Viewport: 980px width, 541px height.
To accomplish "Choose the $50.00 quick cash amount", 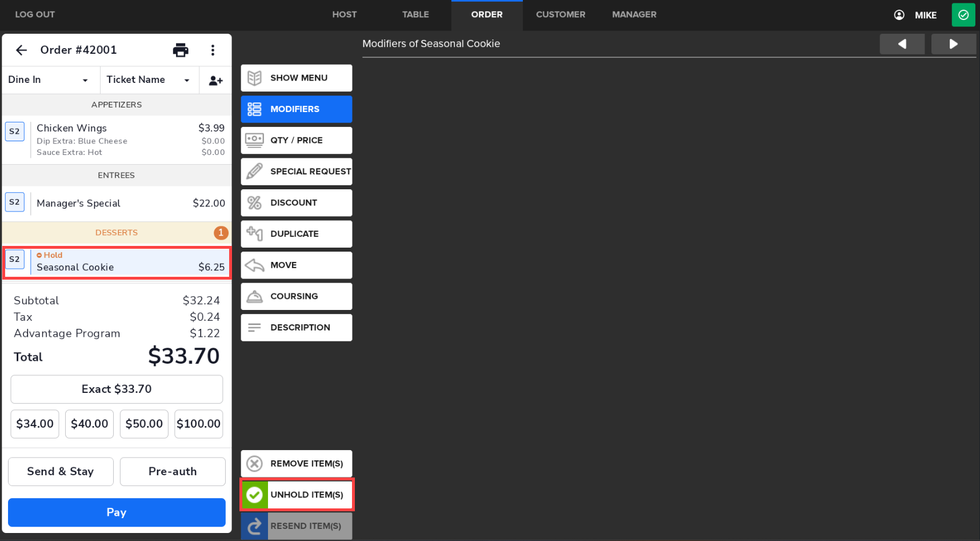I will coord(144,424).
